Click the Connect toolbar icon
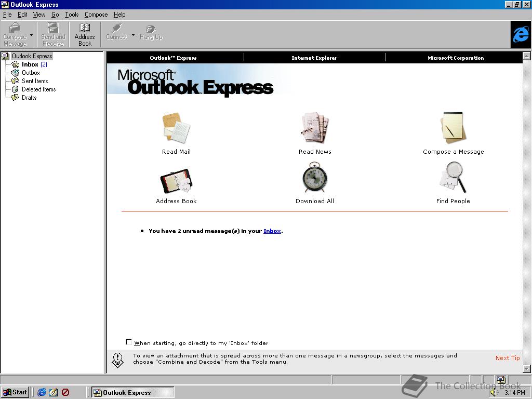The height and width of the screenshot is (399, 532). pos(117,28)
